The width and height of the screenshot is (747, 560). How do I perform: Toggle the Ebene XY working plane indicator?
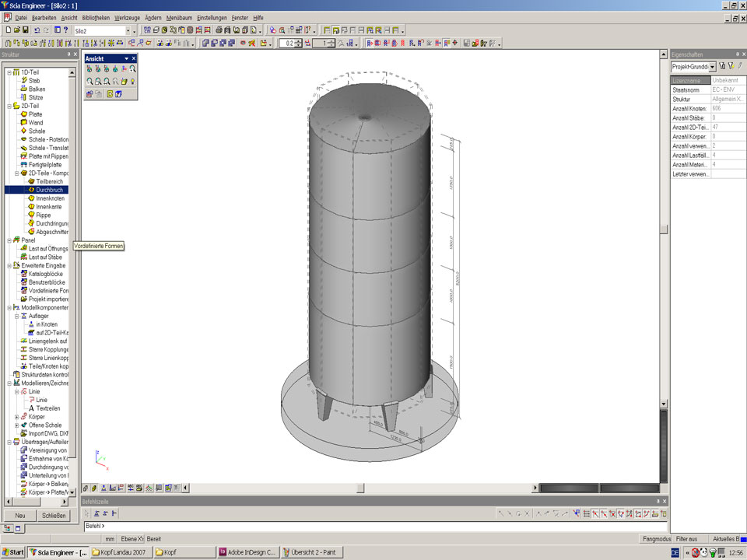(x=130, y=538)
